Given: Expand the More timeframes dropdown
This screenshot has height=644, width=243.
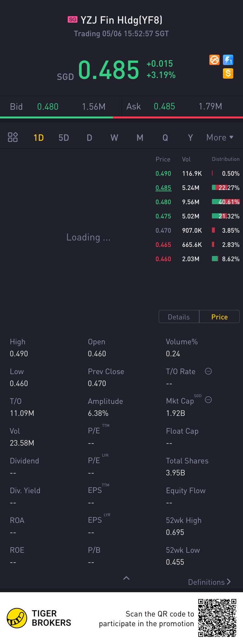Looking at the screenshot, I should (x=220, y=138).
